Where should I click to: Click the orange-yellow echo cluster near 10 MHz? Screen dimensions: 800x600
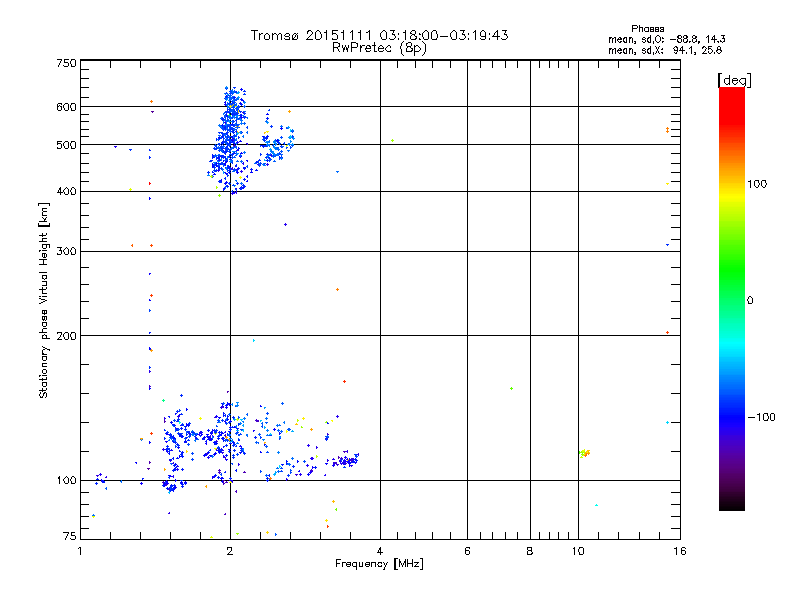tap(585, 453)
